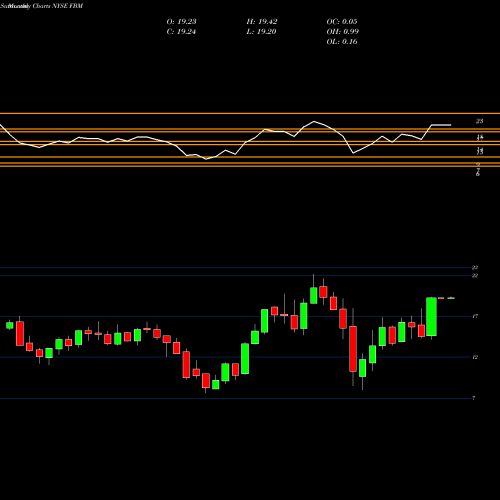500x500 pixels.
Task: Click the tall green candle ending near 19
Action: (x=431, y=316)
